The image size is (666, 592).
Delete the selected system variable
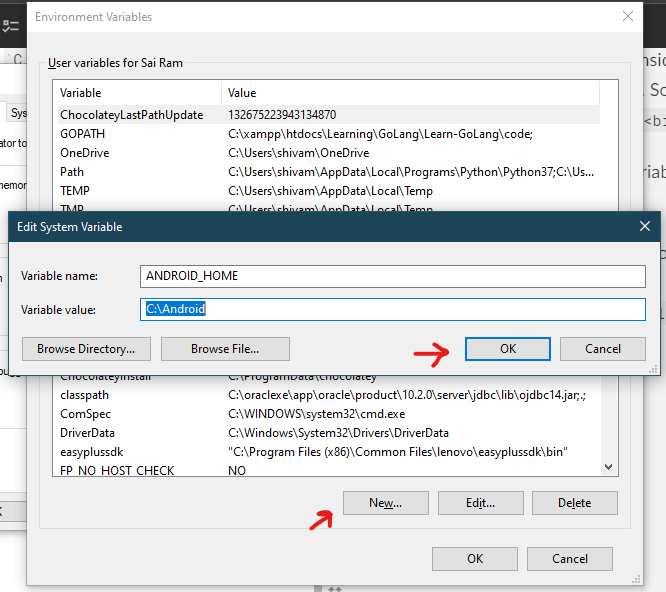575,503
